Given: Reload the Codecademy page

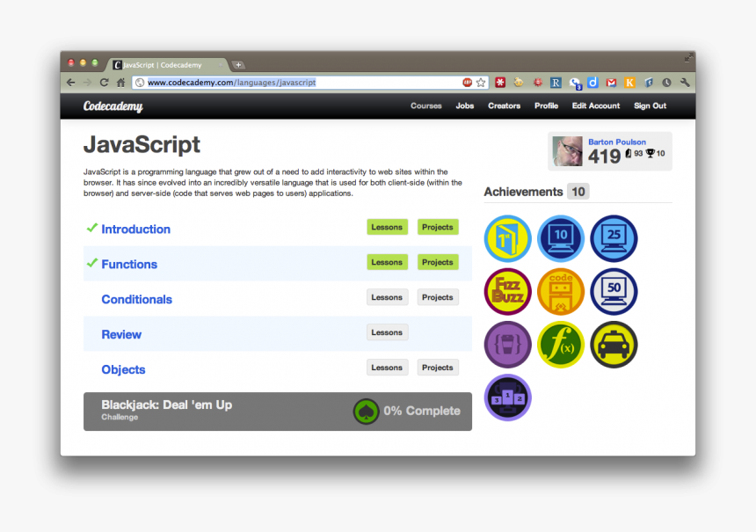Looking at the screenshot, I should click(104, 83).
